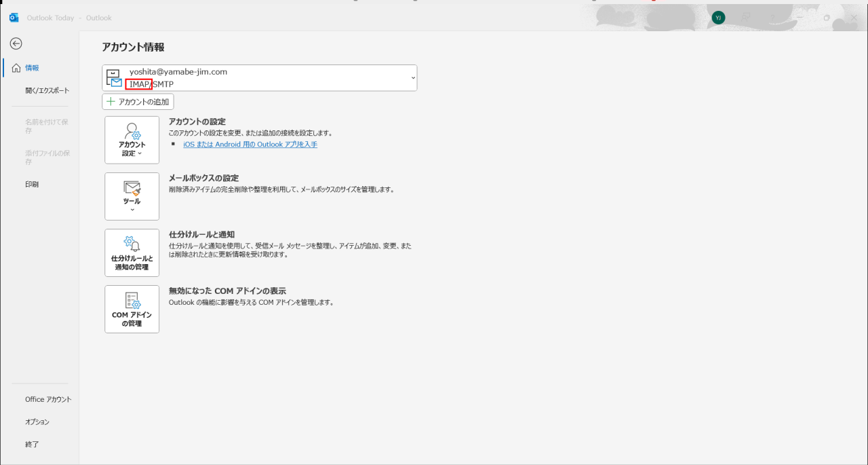Click the Outlook logo in title bar

(x=14, y=18)
